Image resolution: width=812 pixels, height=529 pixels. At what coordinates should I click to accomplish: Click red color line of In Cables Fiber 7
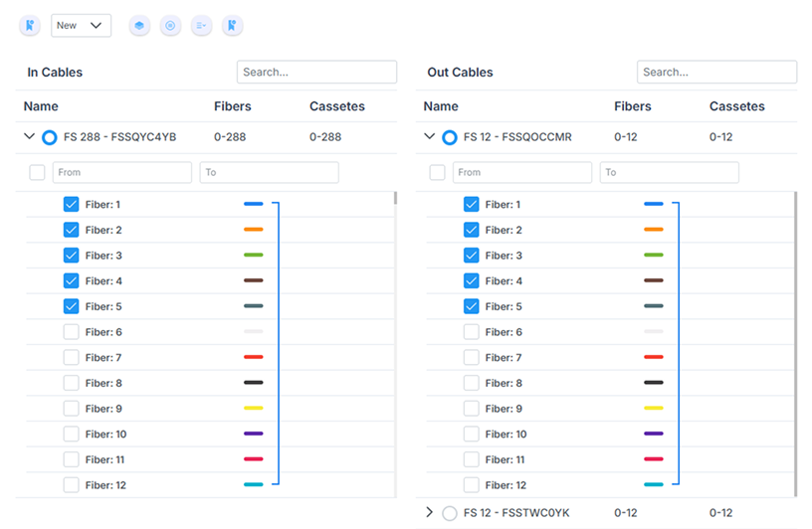253,357
